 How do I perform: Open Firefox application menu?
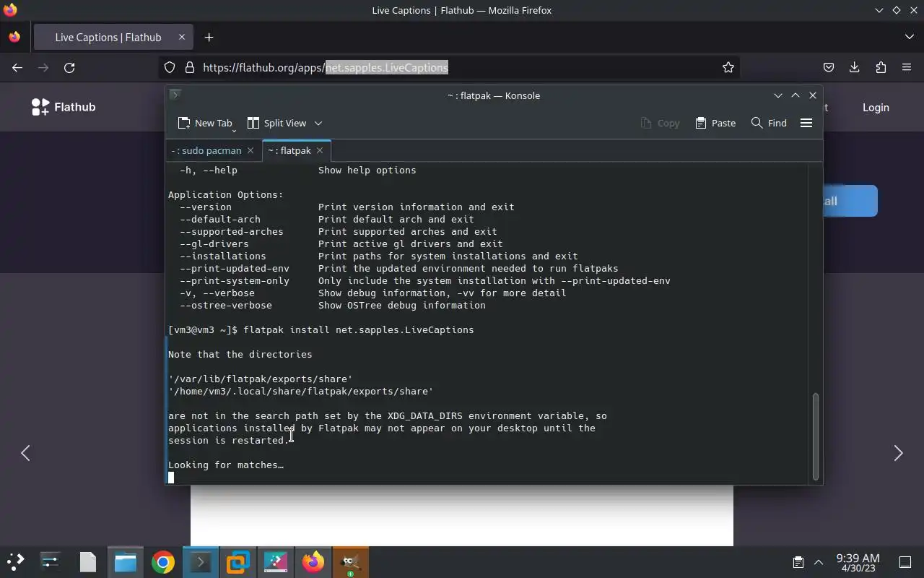pos(907,67)
